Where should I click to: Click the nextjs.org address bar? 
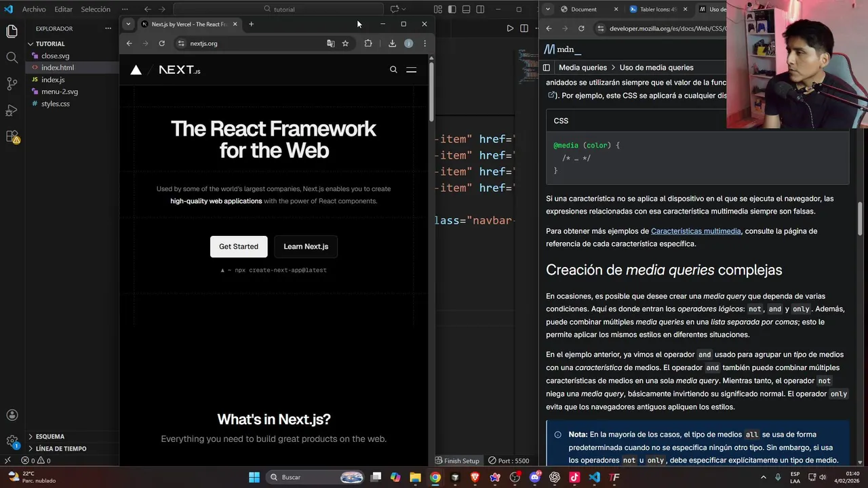click(x=264, y=43)
